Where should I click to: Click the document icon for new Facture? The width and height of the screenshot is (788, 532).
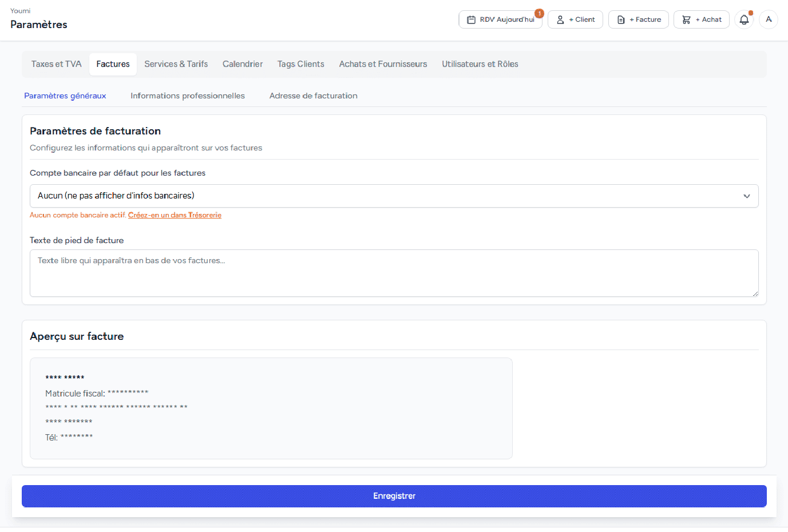621,19
